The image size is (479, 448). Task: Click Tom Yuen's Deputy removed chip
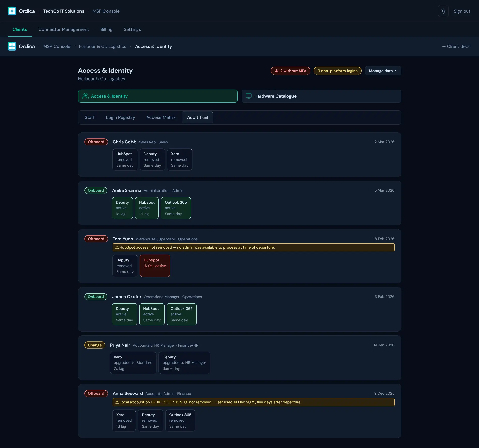click(x=125, y=266)
